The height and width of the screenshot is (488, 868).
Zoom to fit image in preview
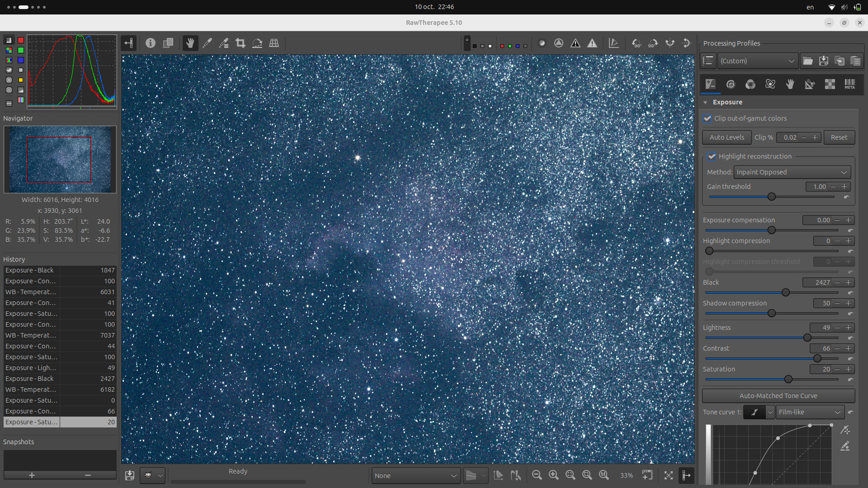[x=571, y=475]
